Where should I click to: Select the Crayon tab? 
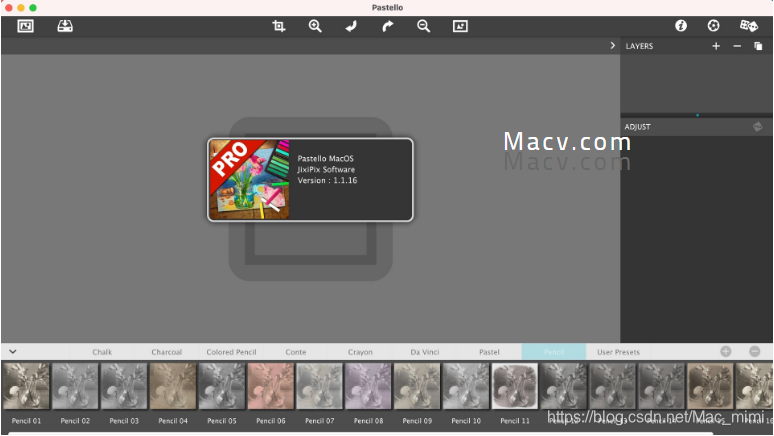(x=360, y=352)
